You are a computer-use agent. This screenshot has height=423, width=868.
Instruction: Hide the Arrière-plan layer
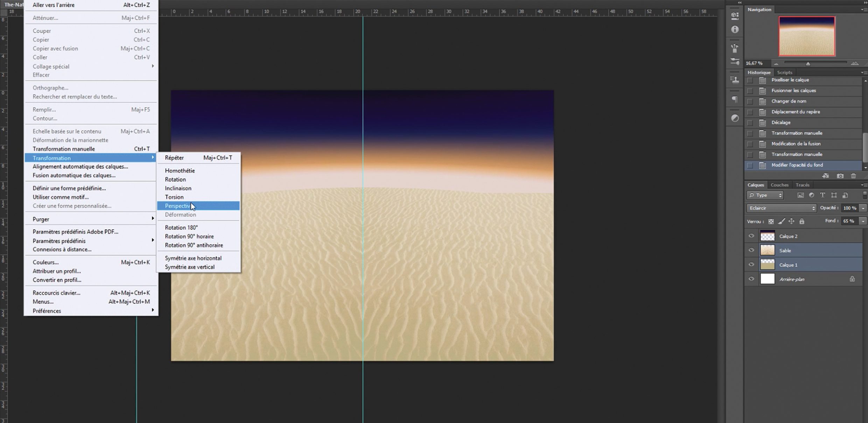pyautogui.click(x=751, y=279)
